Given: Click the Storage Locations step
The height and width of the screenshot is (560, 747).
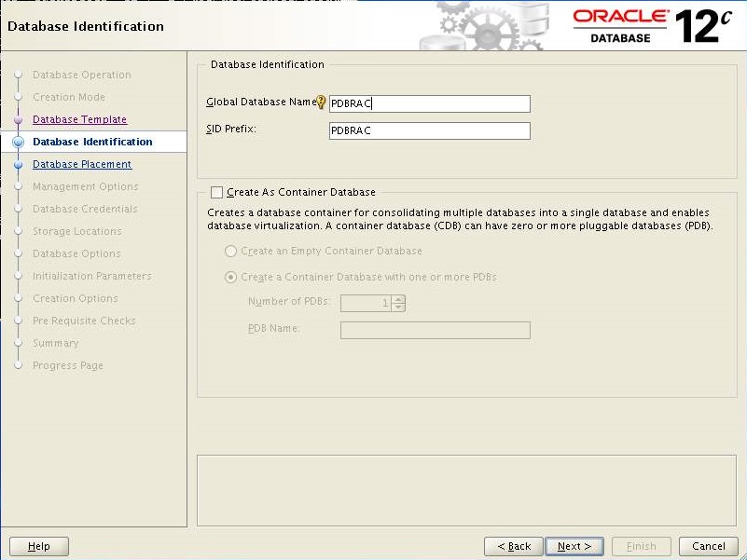Looking at the screenshot, I should click(x=76, y=231).
